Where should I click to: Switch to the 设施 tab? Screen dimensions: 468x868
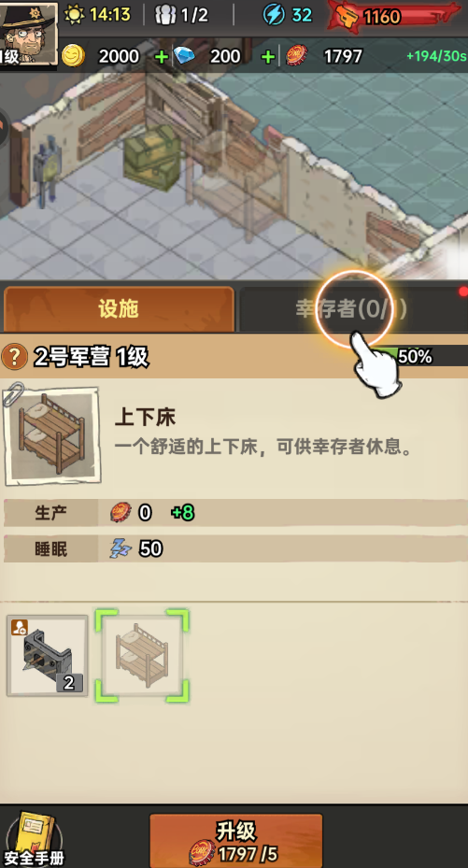click(119, 309)
